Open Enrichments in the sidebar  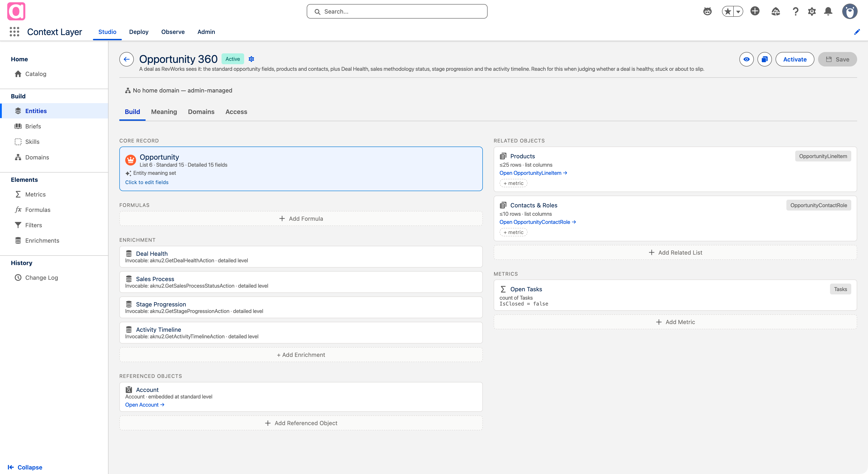tap(54, 240)
